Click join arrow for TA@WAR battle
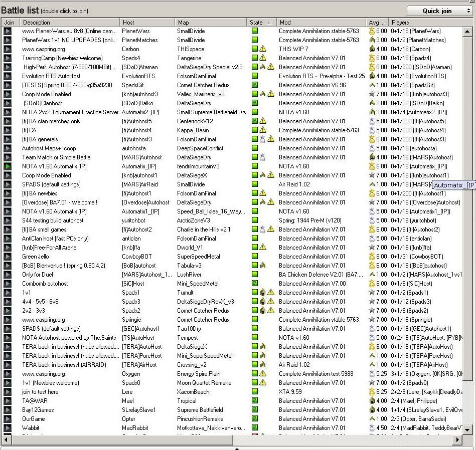The width and height of the screenshot is (476, 450). click(8, 401)
